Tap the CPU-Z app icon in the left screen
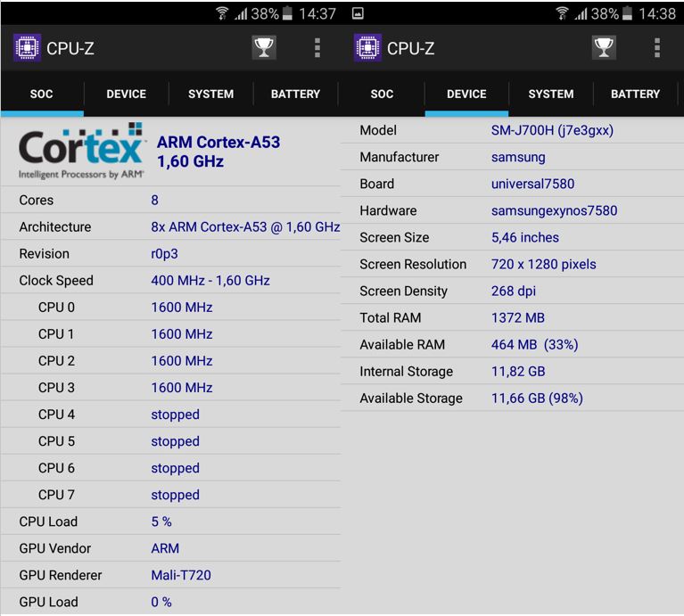 click(27, 47)
